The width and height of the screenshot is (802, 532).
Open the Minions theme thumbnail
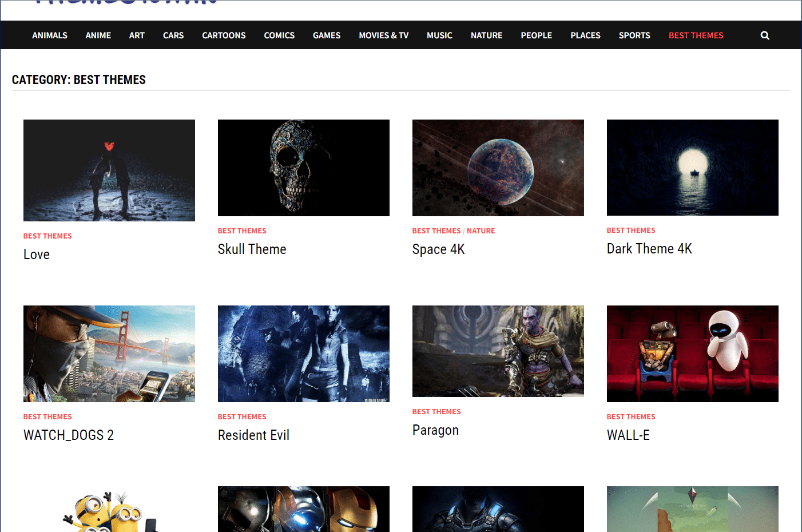(x=109, y=509)
